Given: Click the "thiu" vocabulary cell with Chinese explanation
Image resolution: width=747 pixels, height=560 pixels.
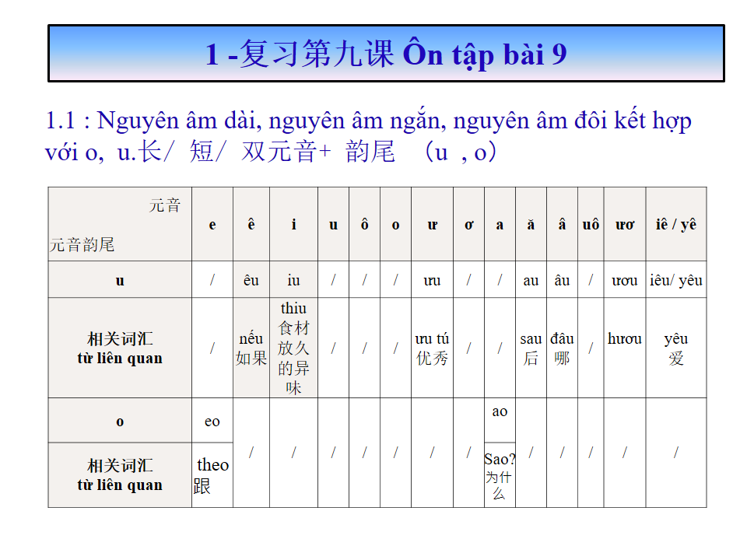Looking at the screenshot, I should (293, 348).
